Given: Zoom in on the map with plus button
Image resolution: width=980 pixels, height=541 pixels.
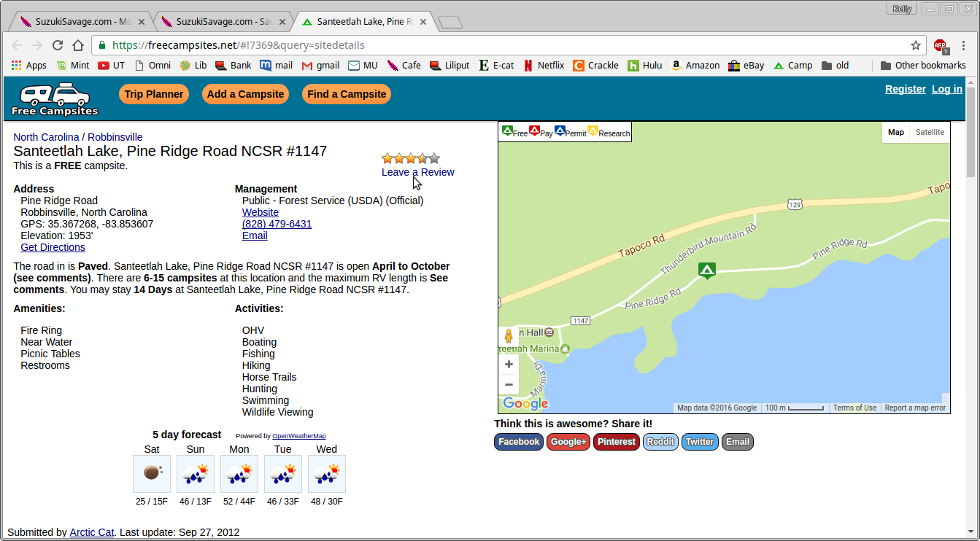Looking at the screenshot, I should (509, 365).
